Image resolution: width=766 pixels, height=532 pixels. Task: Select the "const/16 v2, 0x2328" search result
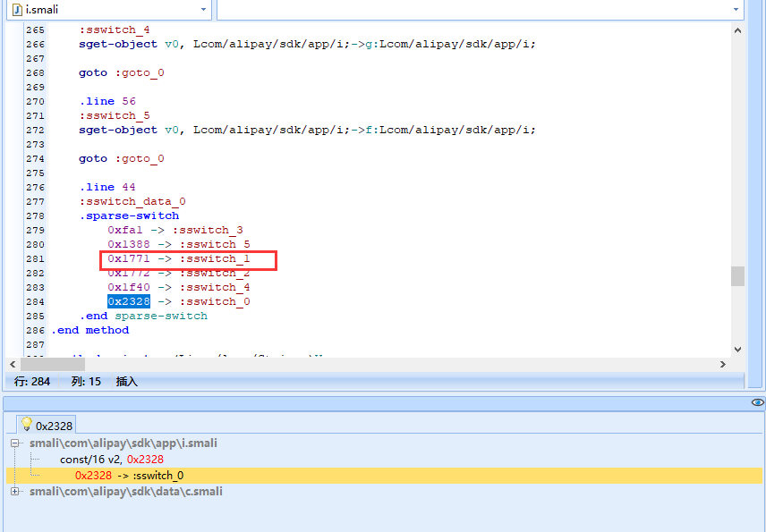[111, 460]
